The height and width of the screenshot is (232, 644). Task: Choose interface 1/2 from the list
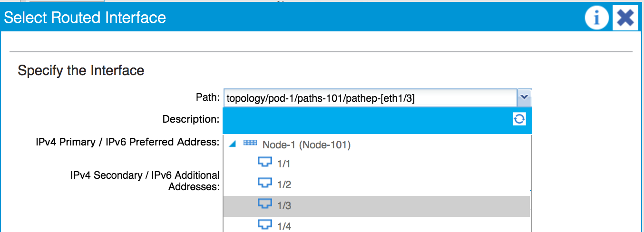click(x=283, y=185)
